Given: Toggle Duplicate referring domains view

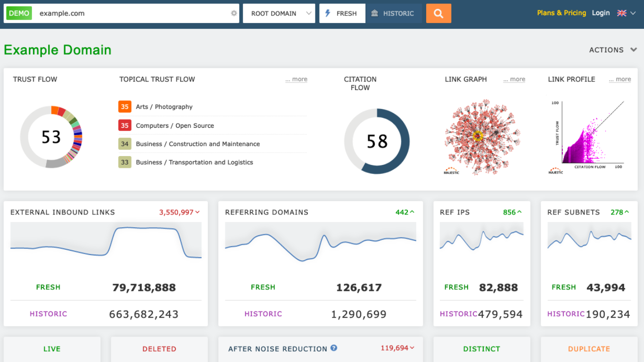Looking at the screenshot, I should pyautogui.click(x=589, y=349).
